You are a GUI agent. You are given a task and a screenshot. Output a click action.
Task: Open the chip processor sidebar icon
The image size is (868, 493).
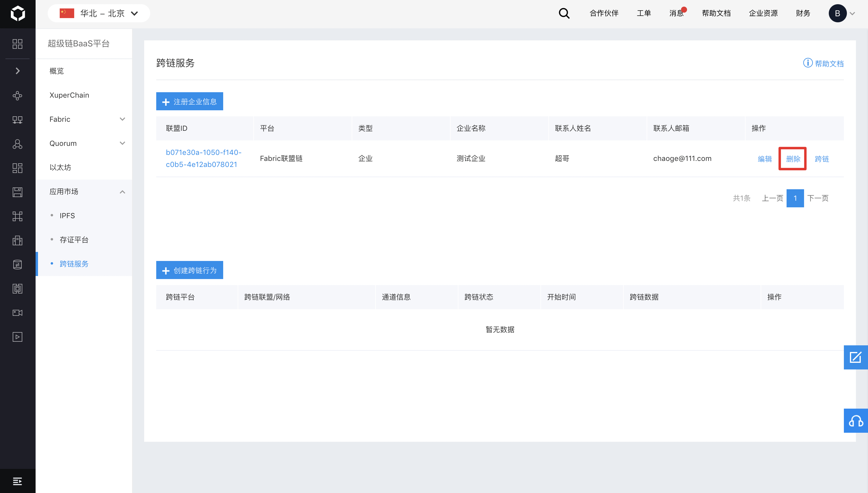[17, 288]
